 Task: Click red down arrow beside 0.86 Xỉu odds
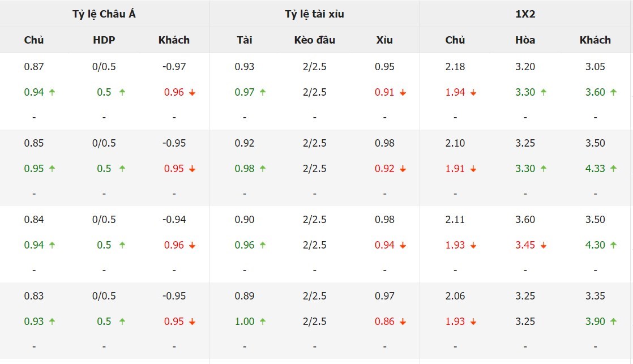point(403,322)
